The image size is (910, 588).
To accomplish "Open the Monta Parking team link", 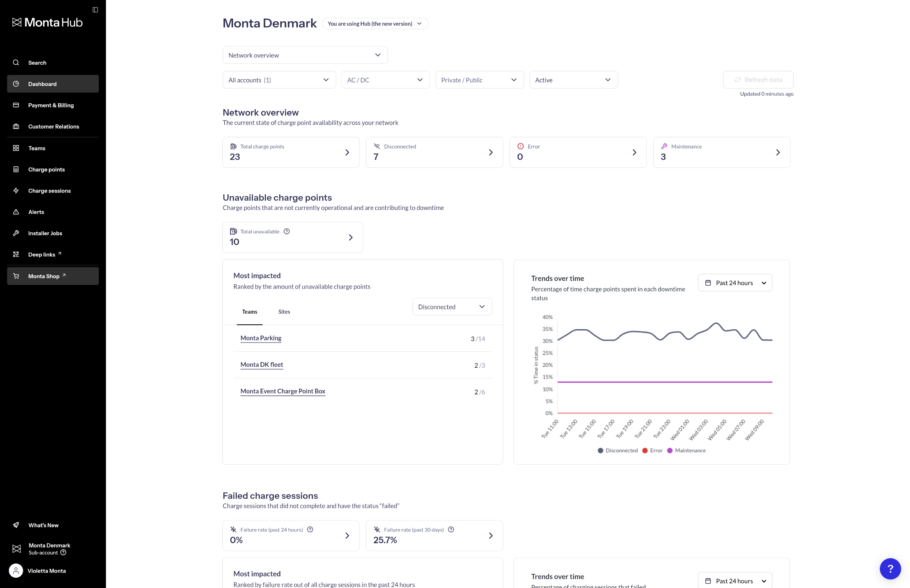I will click(x=261, y=338).
